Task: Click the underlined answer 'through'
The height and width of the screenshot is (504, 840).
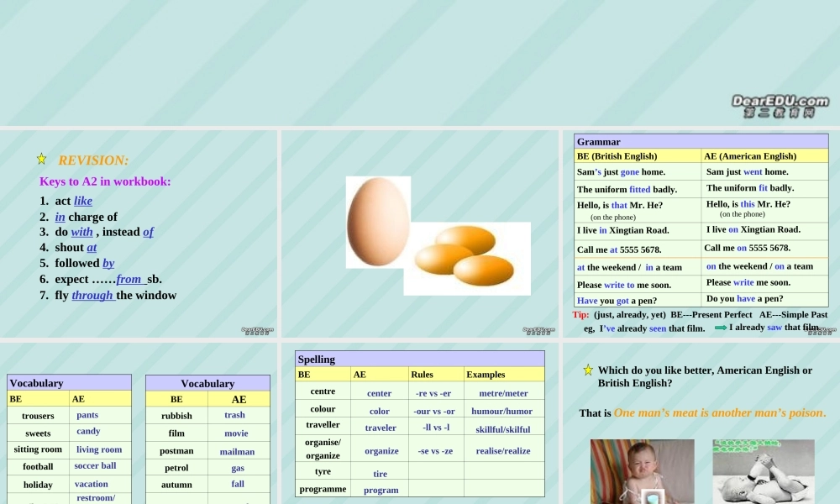Action: (x=92, y=295)
